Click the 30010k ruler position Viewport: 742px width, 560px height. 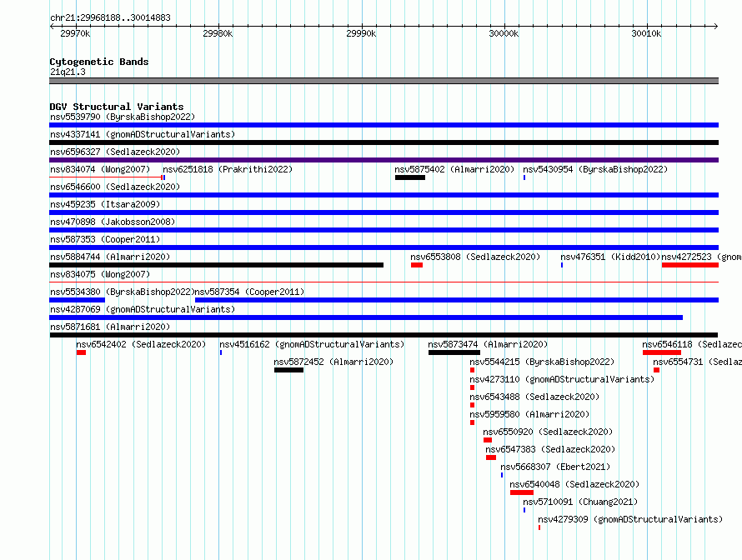(646, 33)
